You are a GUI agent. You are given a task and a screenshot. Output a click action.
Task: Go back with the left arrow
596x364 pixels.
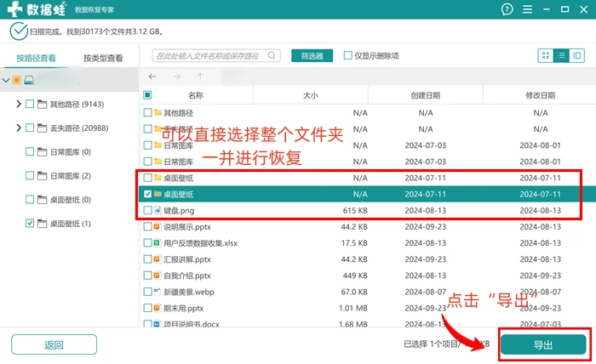click(152, 77)
